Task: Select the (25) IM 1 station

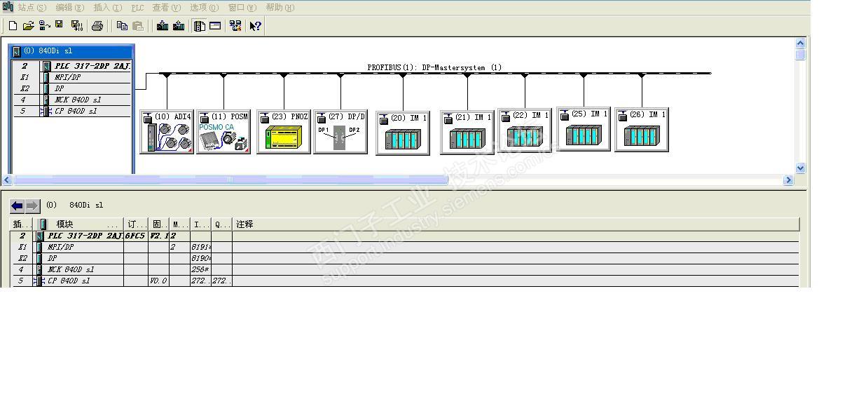Action: 584,128
